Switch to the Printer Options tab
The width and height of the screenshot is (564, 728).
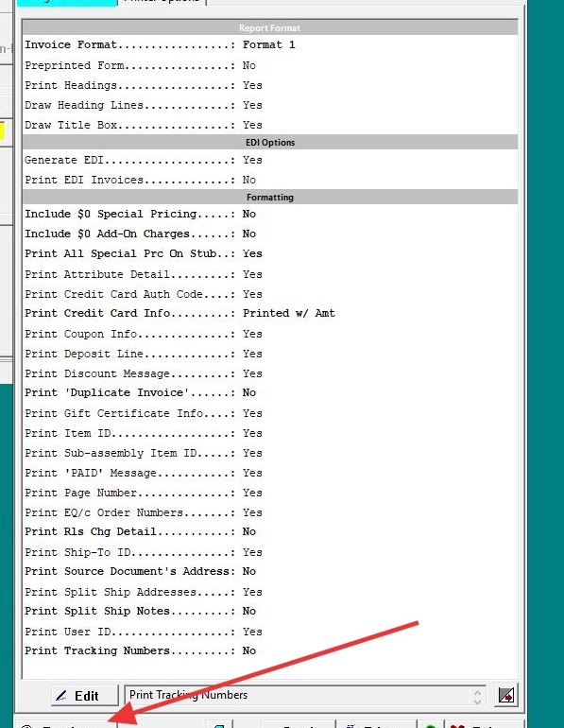click(x=162, y=1)
